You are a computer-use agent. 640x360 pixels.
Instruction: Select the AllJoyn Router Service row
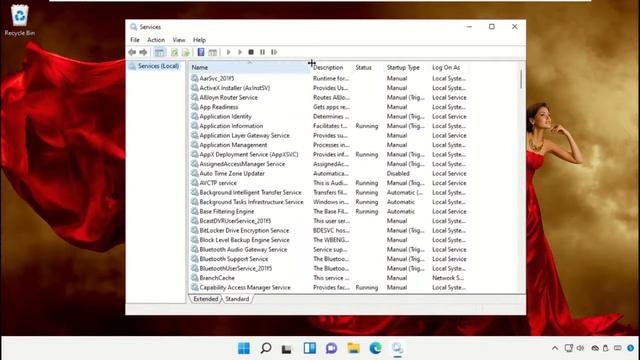click(x=229, y=98)
